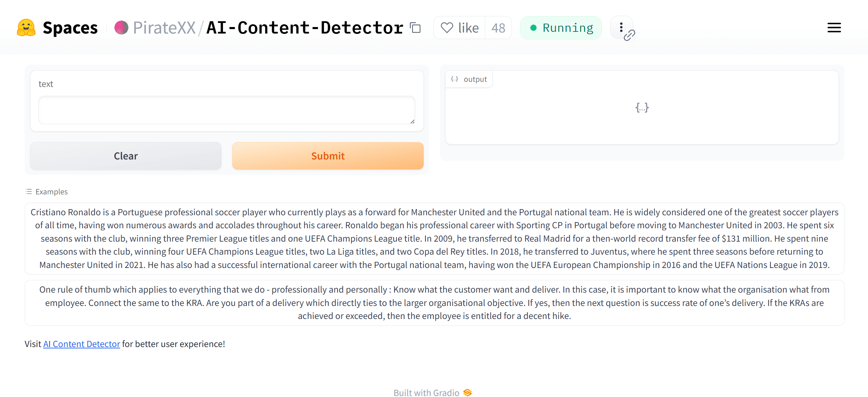Open the hamburger navigation menu

coord(834,28)
